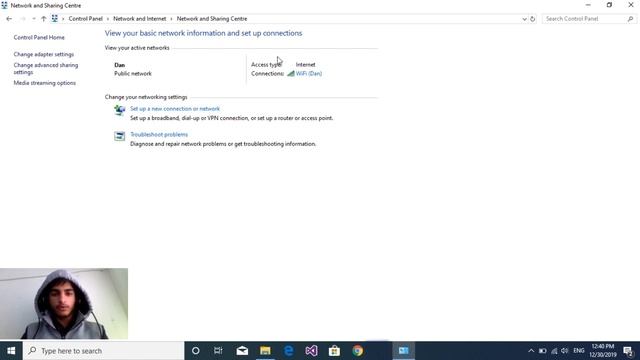640x360 pixels.
Task: Click the WiFi signal bars icon
Action: click(291, 73)
